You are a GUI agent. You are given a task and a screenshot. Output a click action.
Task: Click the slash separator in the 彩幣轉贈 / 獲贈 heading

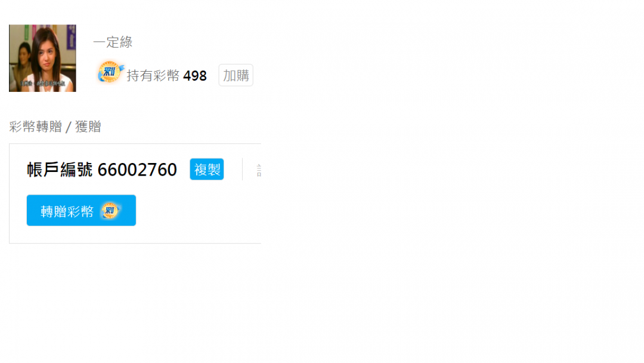69,127
